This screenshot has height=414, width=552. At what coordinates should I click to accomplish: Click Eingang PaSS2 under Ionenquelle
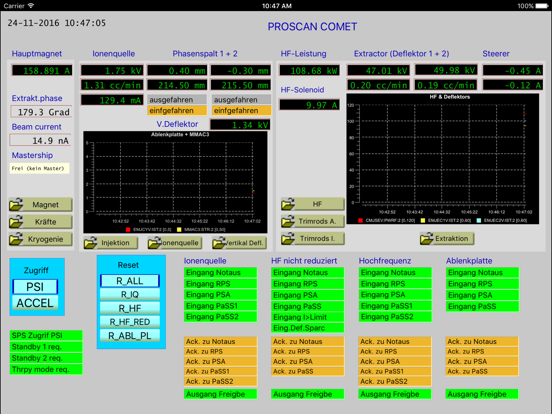pos(220,317)
